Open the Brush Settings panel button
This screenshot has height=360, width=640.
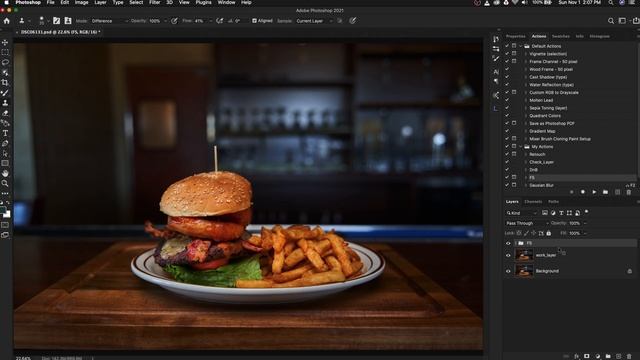[56, 21]
